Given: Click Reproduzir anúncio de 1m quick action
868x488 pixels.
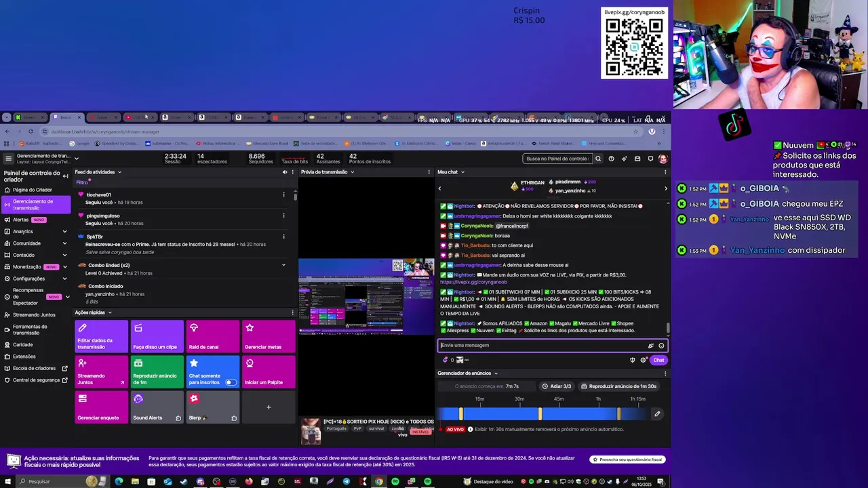Looking at the screenshot, I should (157, 372).
